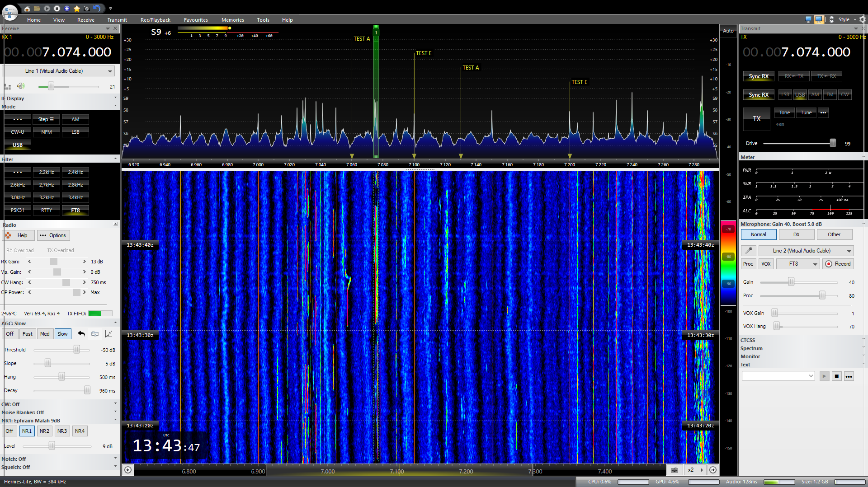This screenshot has height=487, width=868.
Task: Switch noise reduction to NR2
Action: click(x=44, y=431)
